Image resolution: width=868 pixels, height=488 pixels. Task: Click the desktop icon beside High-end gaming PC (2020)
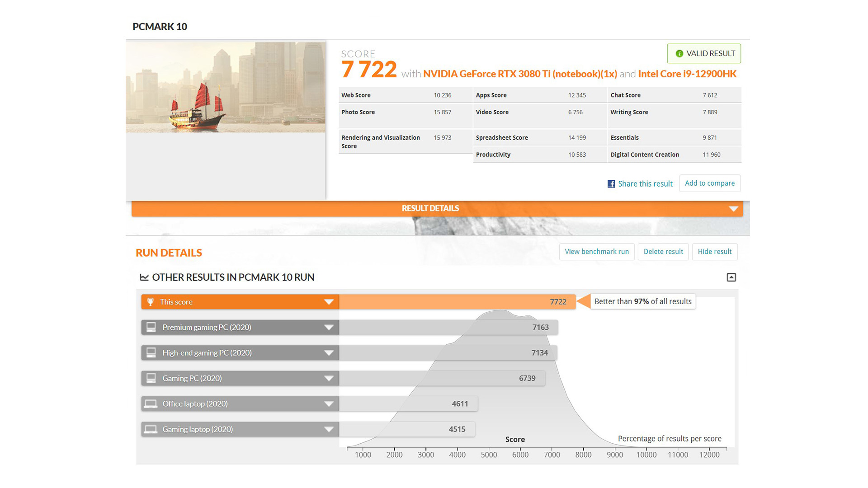click(151, 352)
